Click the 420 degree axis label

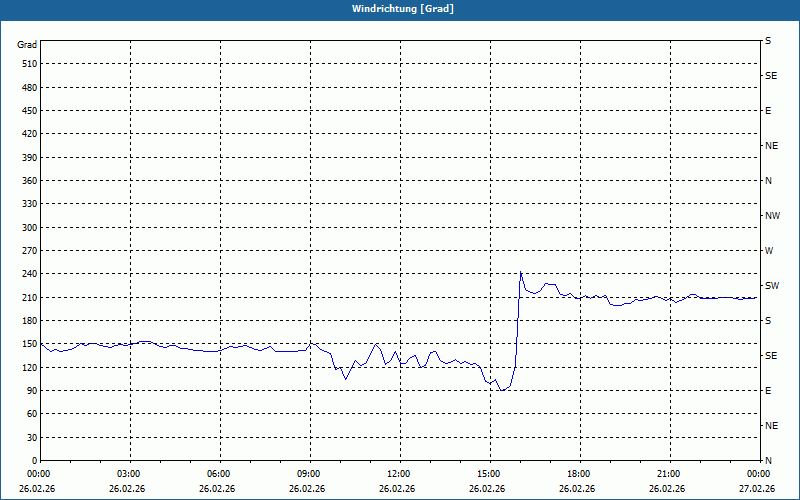[30, 134]
